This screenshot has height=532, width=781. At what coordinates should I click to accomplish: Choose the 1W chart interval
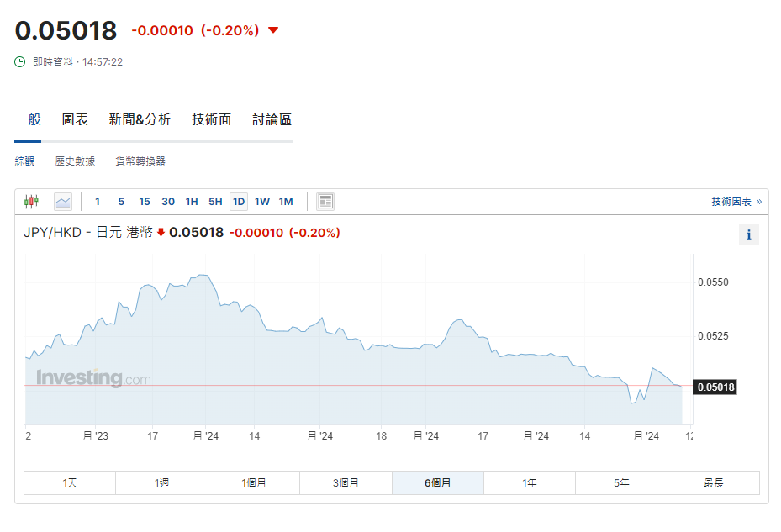coord(262,202)
